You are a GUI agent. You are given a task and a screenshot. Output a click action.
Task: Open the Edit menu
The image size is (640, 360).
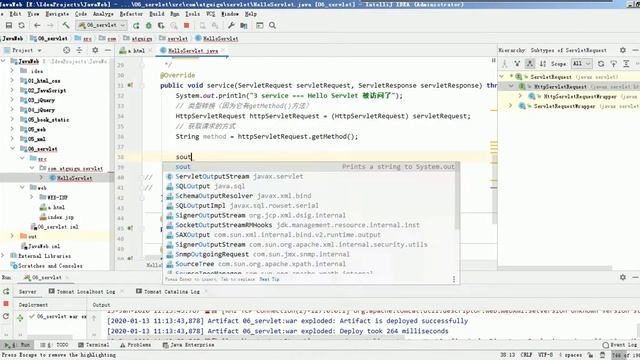[x=15, y=13]
